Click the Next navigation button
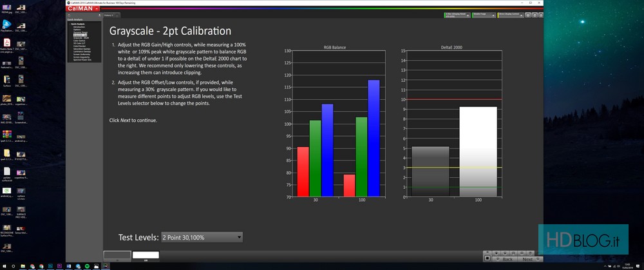Image resolution: width=644 pixels, height=270 pixels. 530,259
